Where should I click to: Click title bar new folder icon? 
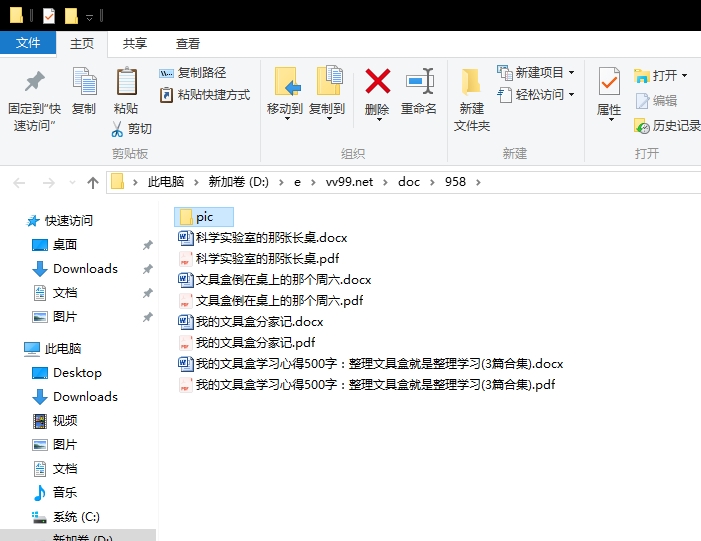pyautogui.click(x=71, y=17)
